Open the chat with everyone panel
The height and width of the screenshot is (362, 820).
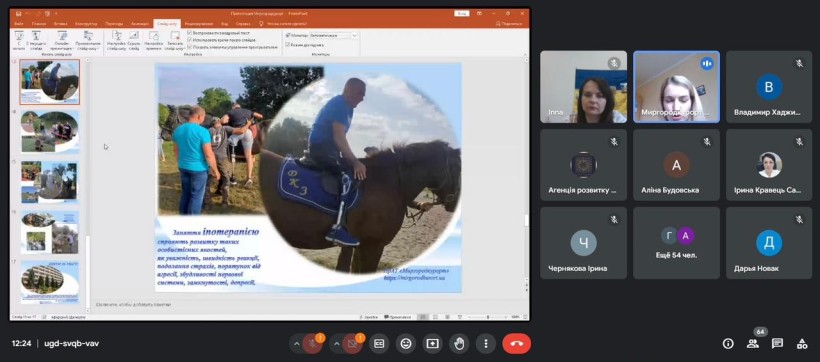777,344
